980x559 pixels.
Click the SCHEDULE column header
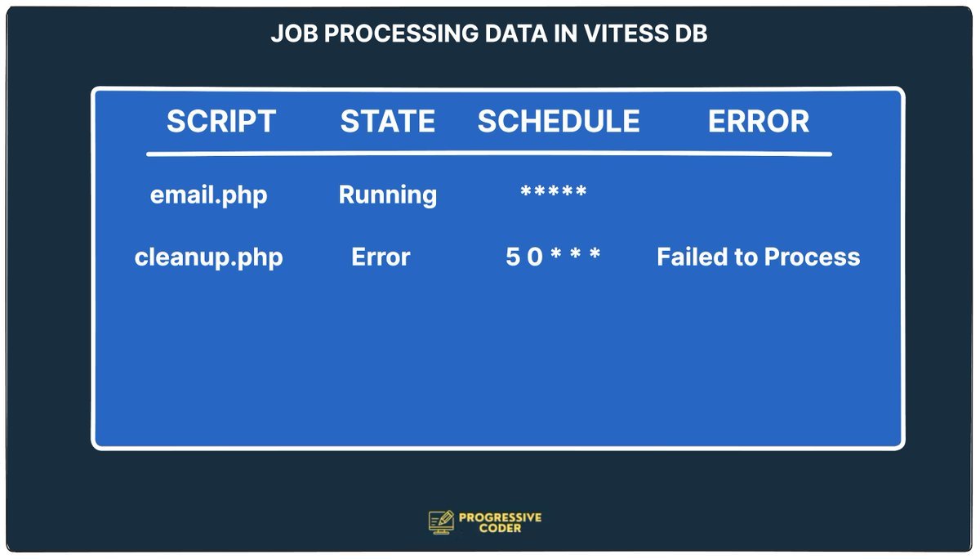[559, 122]
